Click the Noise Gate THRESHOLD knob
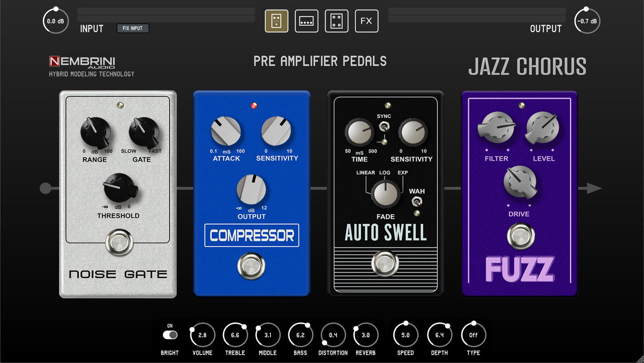644x363 pixels. [x=119, y=188]
